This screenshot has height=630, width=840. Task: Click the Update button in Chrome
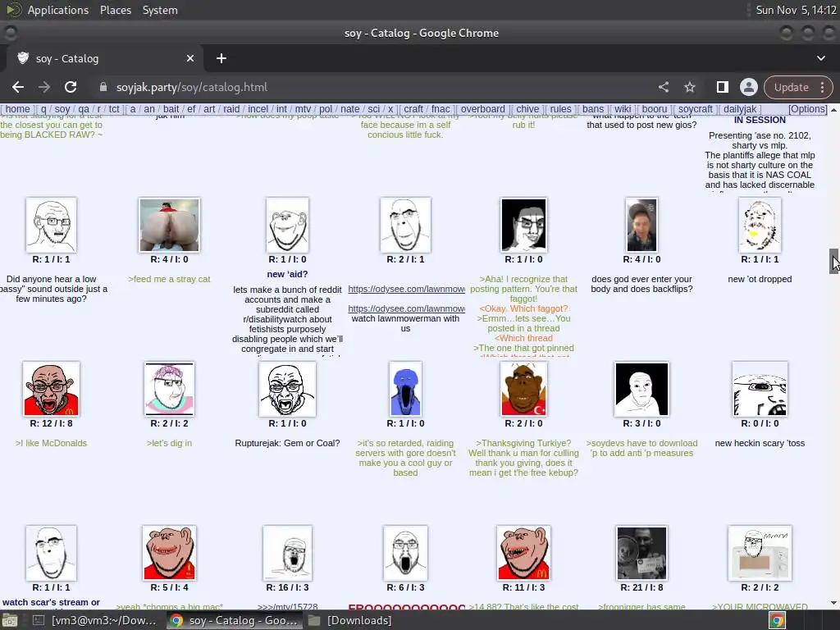[x=792, y=87]
